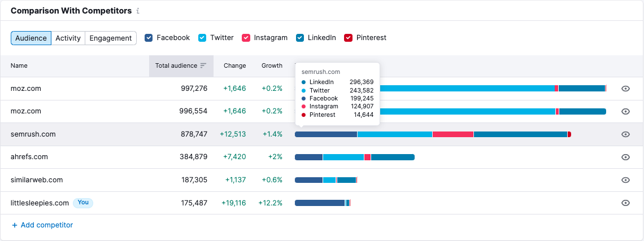Select the Audience tab
The width and height of the screenshot is (644, 241).
(31, 38)
